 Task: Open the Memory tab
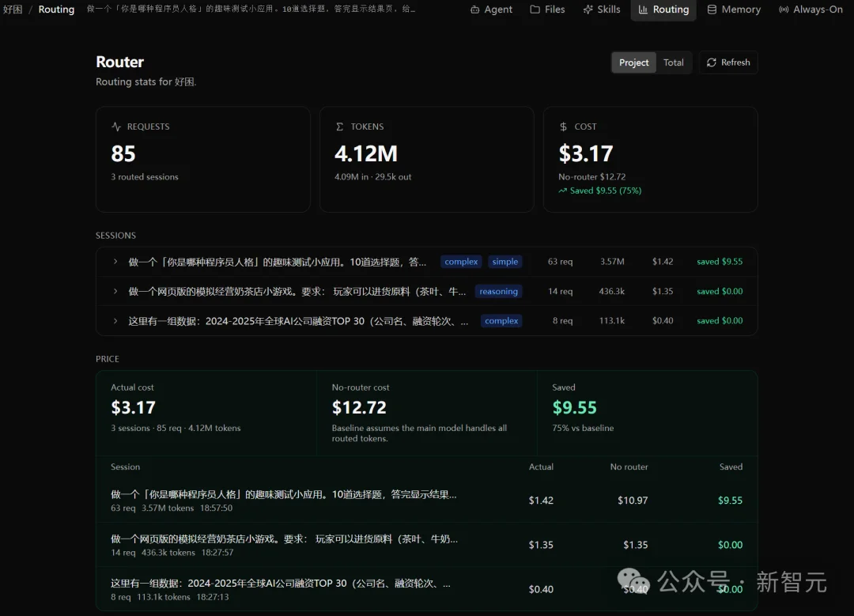734,9
